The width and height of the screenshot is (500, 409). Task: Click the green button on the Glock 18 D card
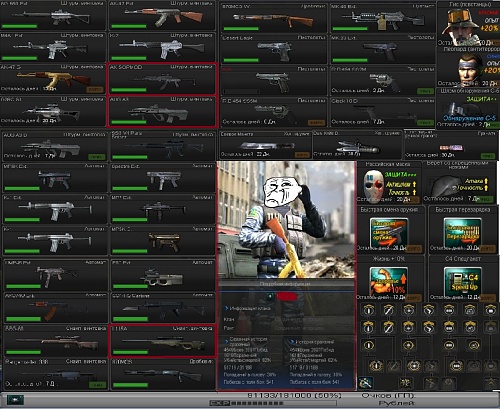tap(425, 123)
